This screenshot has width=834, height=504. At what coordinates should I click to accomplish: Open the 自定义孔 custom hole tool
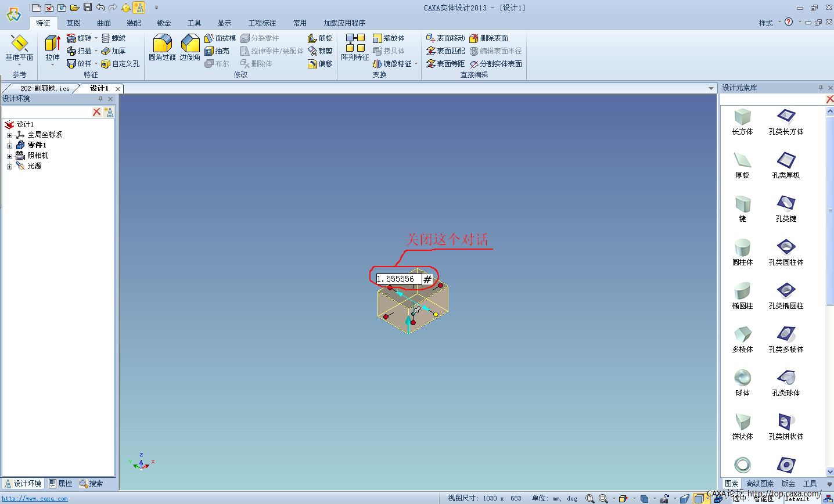(x=121, y=64)
